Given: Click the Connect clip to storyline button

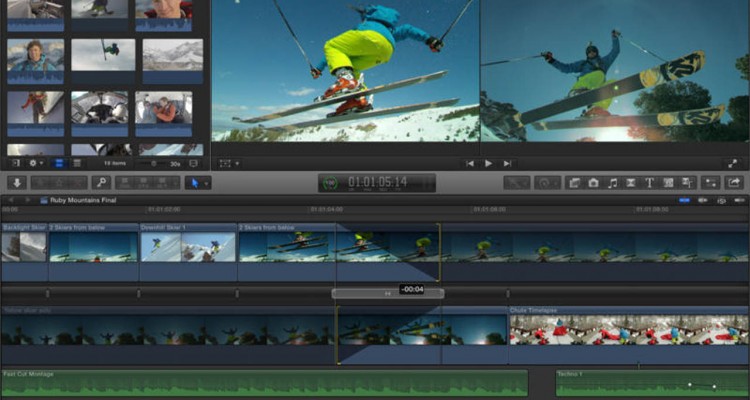Looking at the screenshot, I should pos(125,183).
